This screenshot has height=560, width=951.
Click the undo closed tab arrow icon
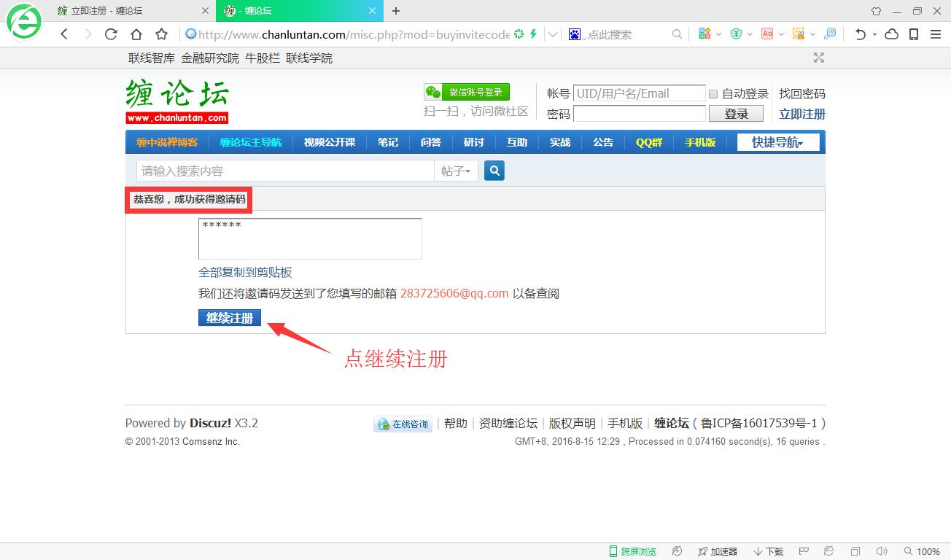tap(861, 34)
